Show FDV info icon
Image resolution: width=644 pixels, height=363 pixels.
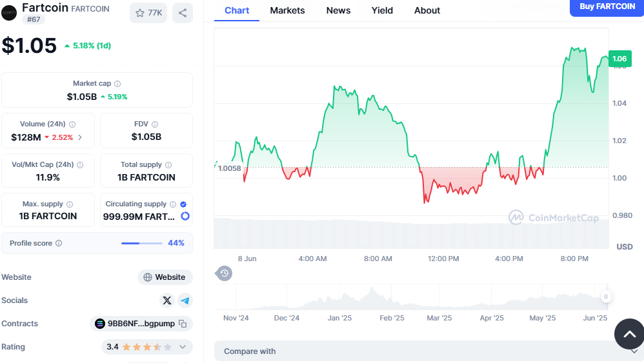pos(155,124)
